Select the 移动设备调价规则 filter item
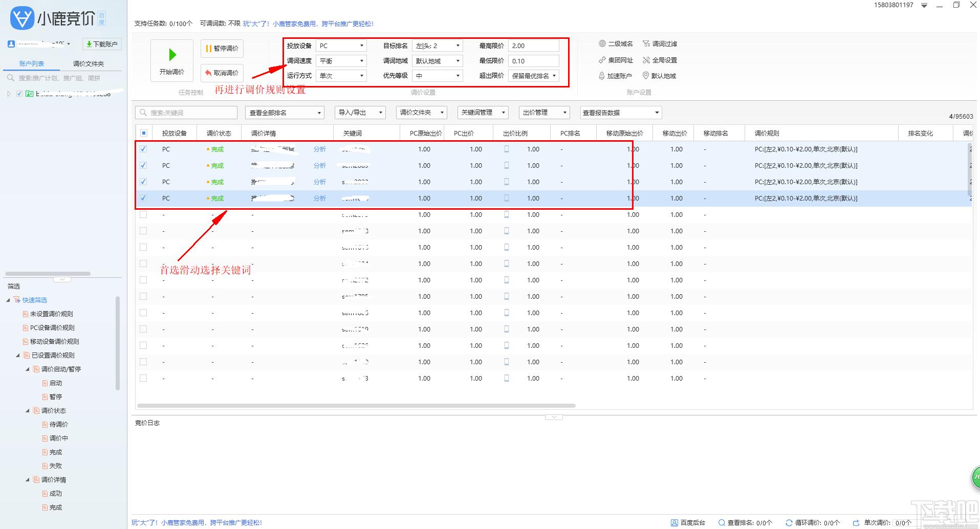This screenshot has width=980, height=529. pos(54,341)
